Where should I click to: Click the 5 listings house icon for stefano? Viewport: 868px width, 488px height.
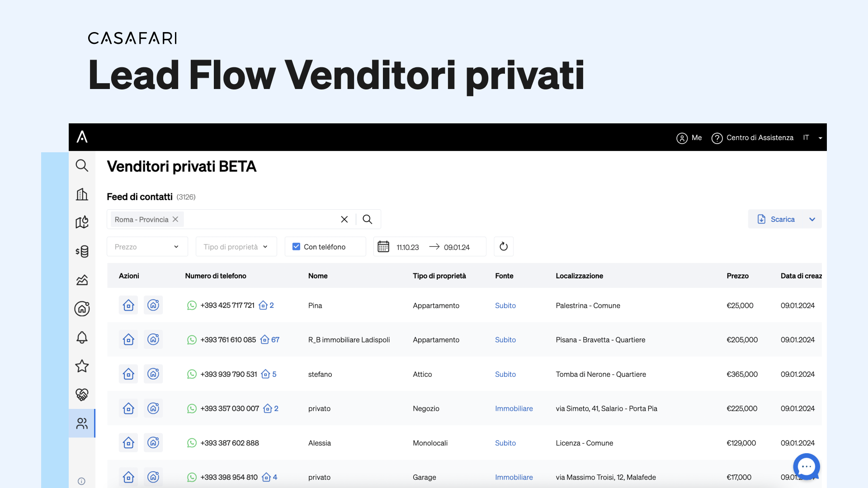269,374
